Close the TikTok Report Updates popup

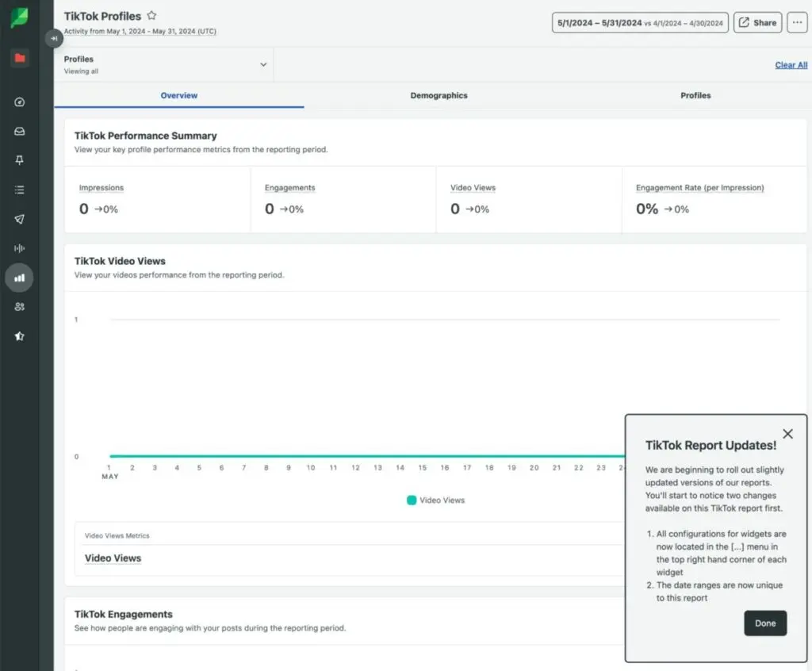point(787,434)
